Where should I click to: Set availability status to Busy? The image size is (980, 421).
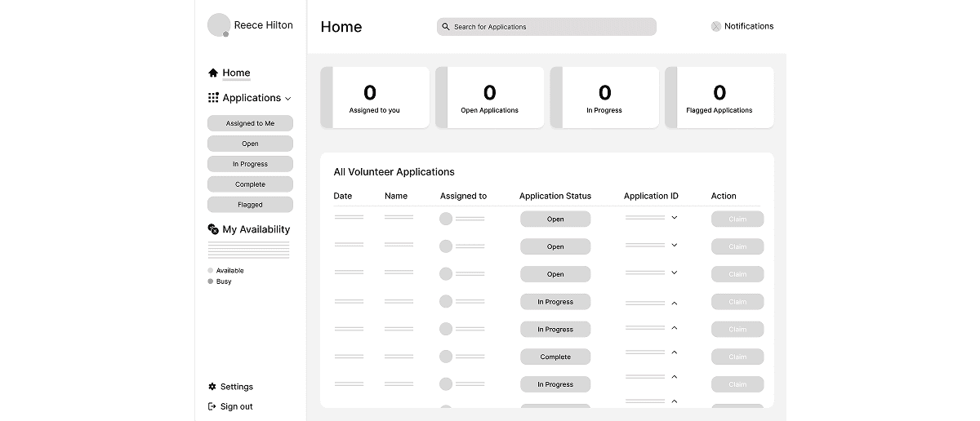click(220, 281)
